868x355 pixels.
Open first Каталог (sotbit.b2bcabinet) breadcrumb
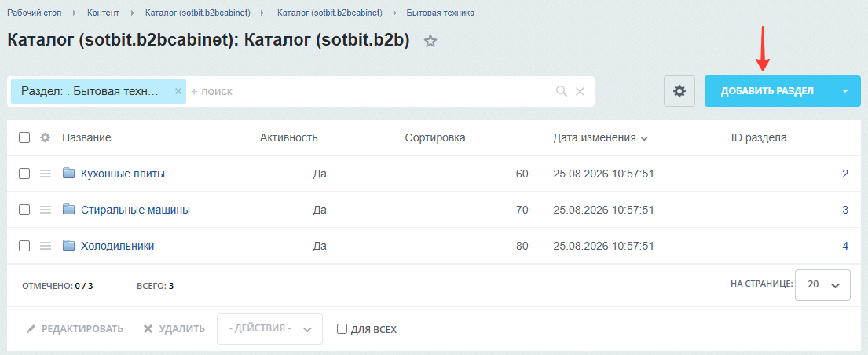click(x=198, y=13)
